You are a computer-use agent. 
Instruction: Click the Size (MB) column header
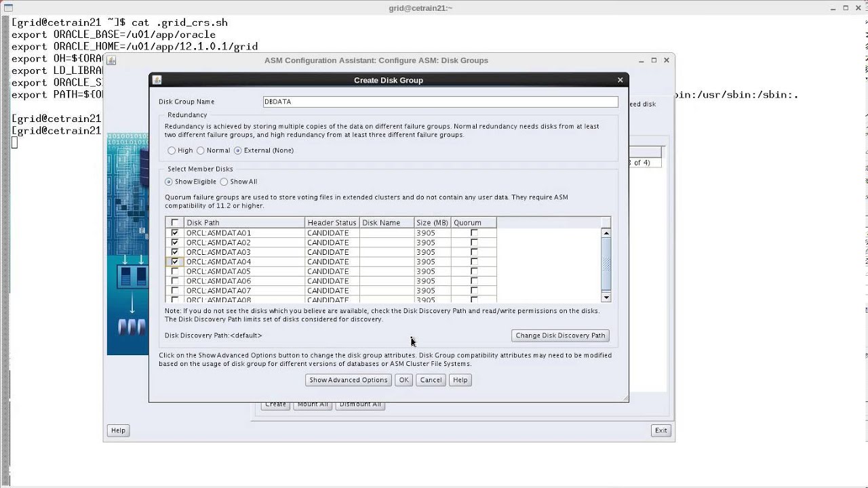[x=433, y=222]
